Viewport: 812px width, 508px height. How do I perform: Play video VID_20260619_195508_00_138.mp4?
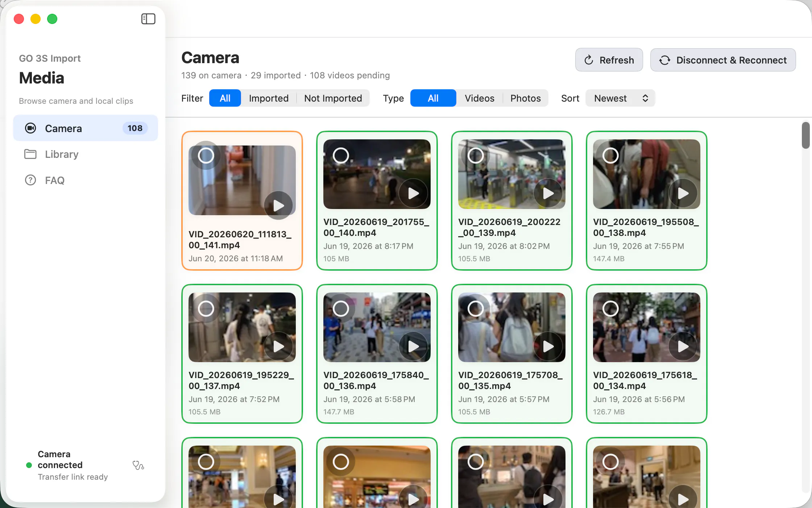coord(683,193)
